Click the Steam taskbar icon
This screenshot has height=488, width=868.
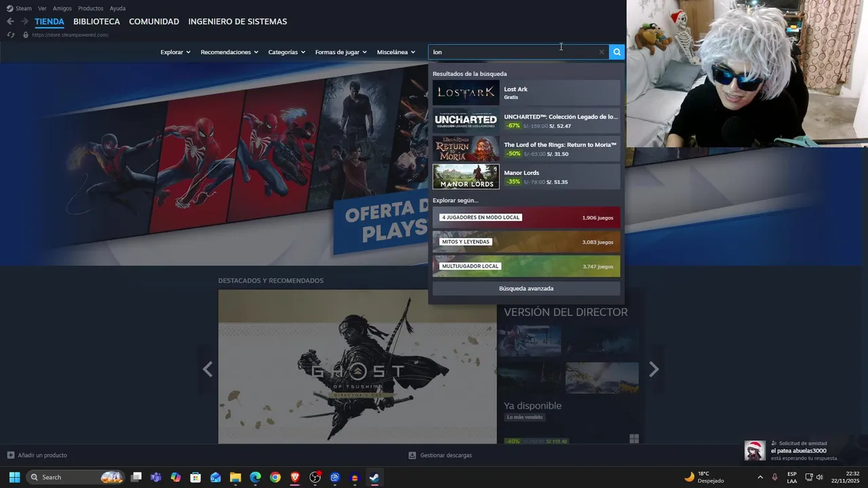(374, 477)
